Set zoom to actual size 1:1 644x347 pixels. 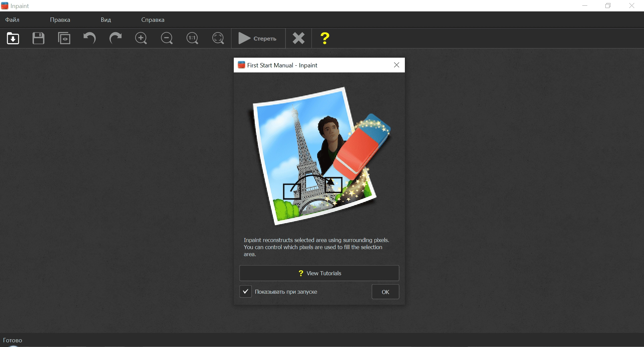193,38
